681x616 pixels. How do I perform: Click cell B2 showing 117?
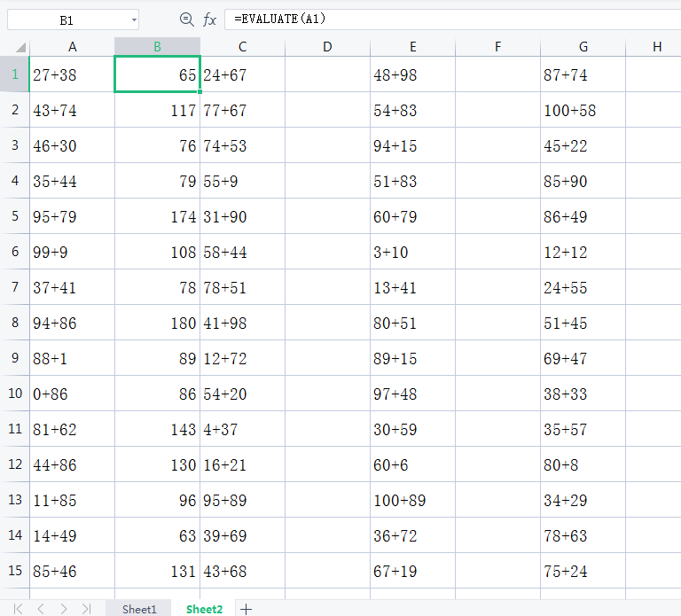pyautogui.click(x=157, y=110)
